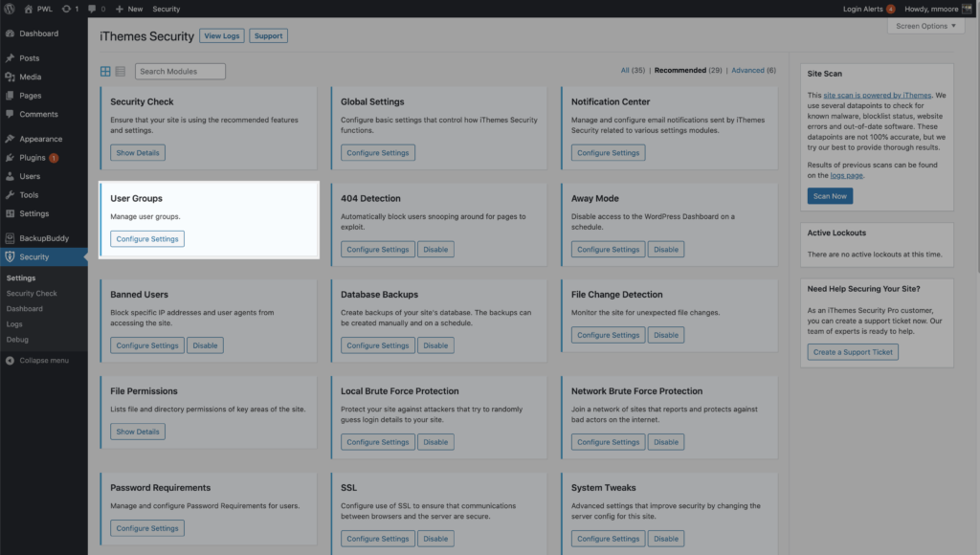Click the updates refresh icon in admin bar
980x555 pixels.
tap(66, 9)
